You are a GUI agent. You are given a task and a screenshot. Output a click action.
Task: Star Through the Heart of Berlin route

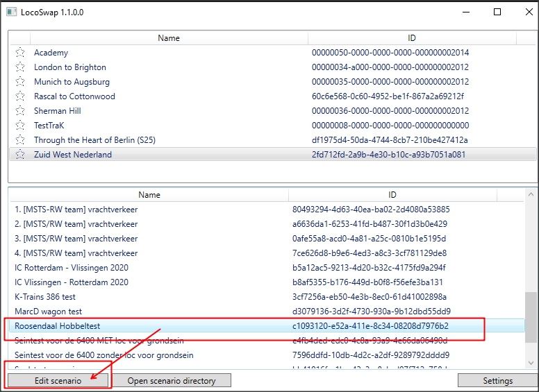[20, 140]
